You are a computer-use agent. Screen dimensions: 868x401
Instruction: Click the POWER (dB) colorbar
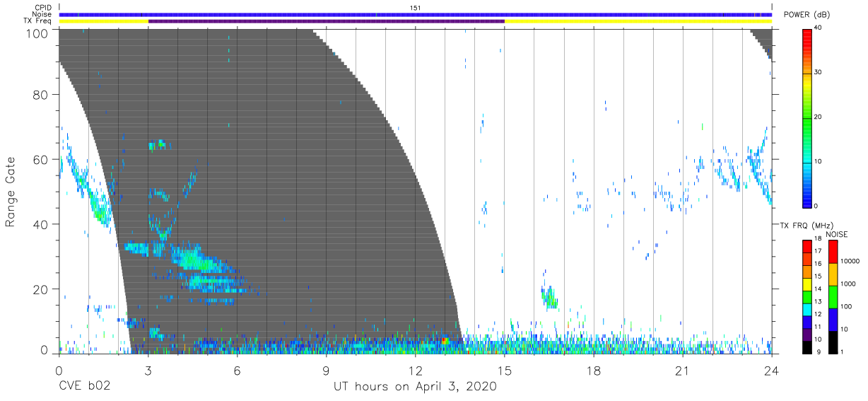807,117
